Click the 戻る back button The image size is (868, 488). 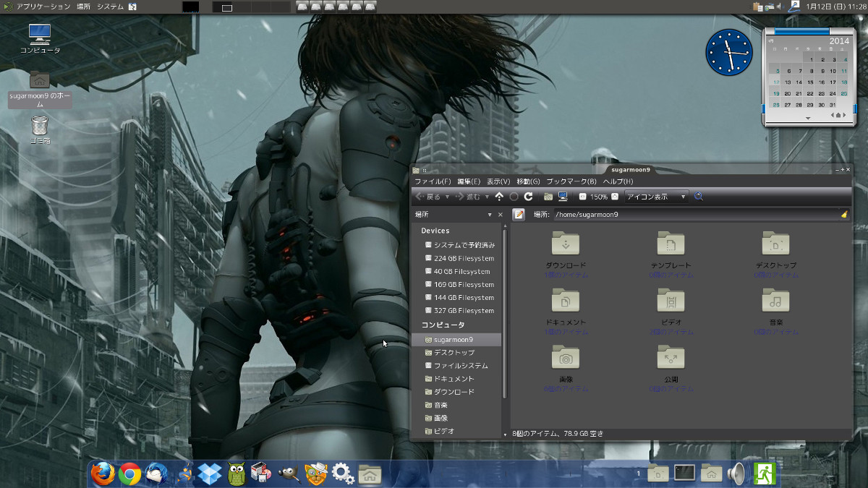pos(428,197)
